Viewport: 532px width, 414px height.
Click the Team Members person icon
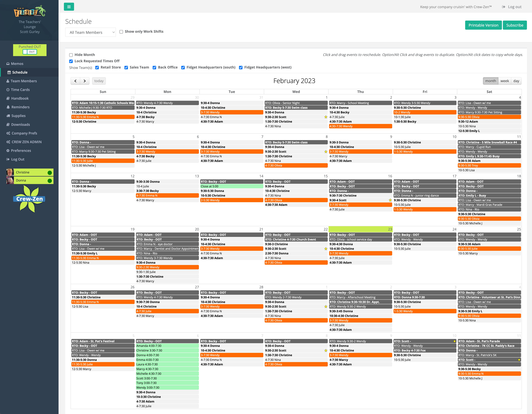(x=8, y=81)
